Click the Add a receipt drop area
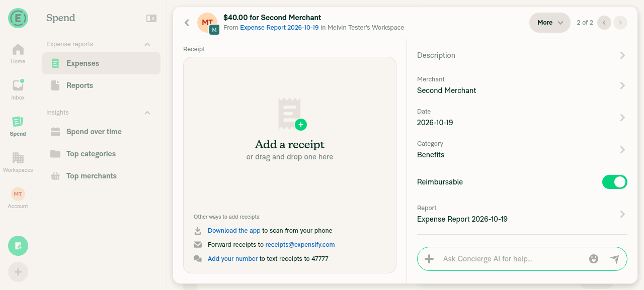The image size is (644, 290). click(290, 165)
